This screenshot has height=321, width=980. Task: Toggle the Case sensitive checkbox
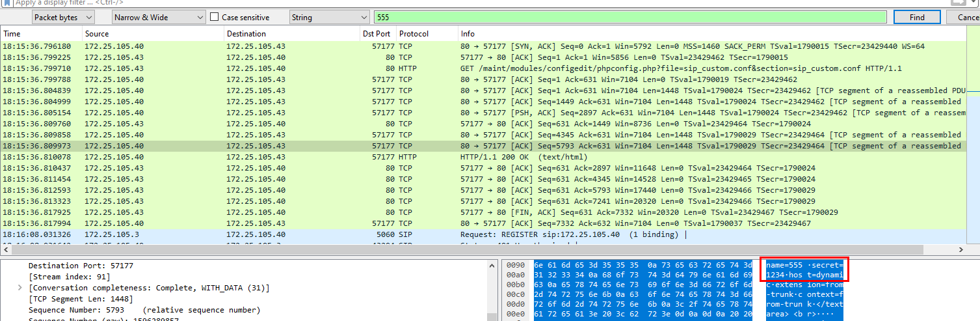pos(215,18)
